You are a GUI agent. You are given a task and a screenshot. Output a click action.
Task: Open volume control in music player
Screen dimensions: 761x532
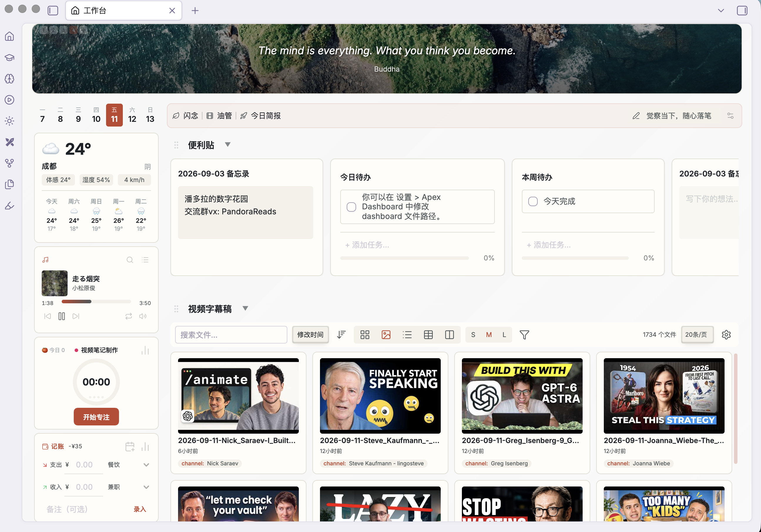pos(143,316)
